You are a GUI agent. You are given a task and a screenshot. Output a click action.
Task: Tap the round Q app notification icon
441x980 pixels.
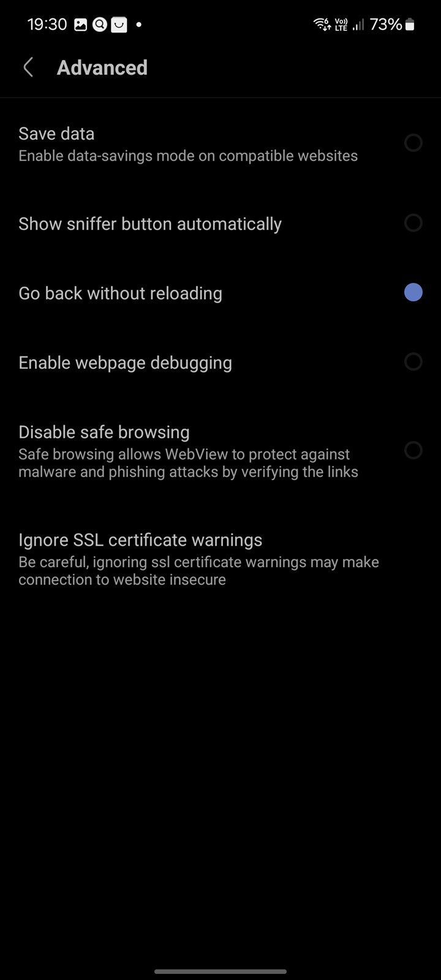point(100,24)
